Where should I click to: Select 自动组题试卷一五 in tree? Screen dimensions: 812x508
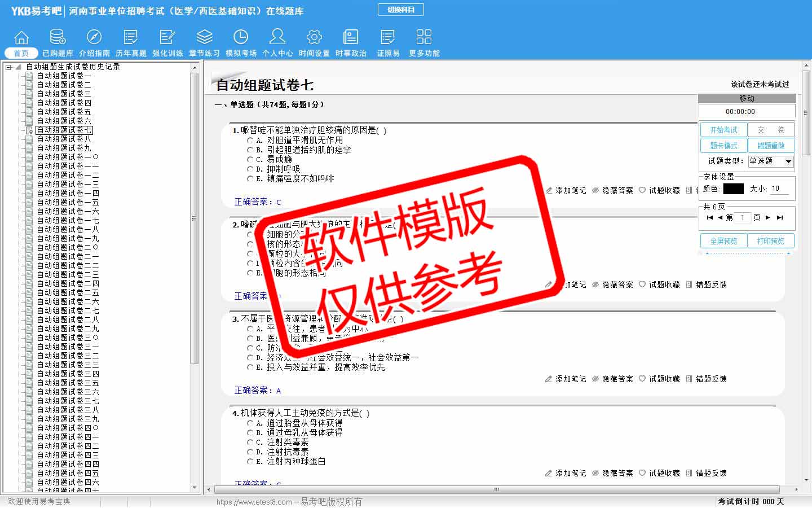[x=68, y=202]
